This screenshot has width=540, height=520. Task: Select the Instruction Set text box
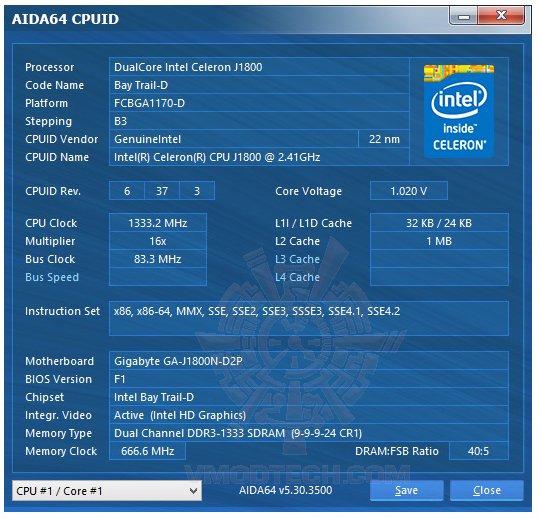pos(309,319)
